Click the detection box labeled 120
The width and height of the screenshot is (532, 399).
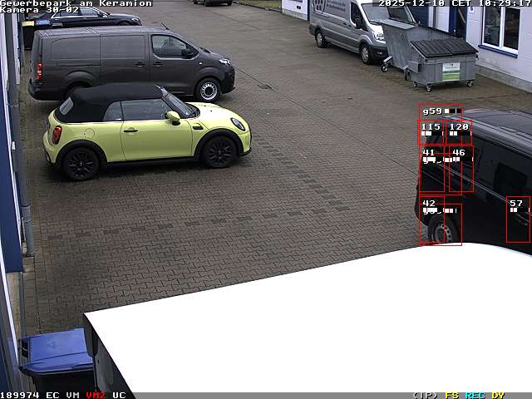459,133
